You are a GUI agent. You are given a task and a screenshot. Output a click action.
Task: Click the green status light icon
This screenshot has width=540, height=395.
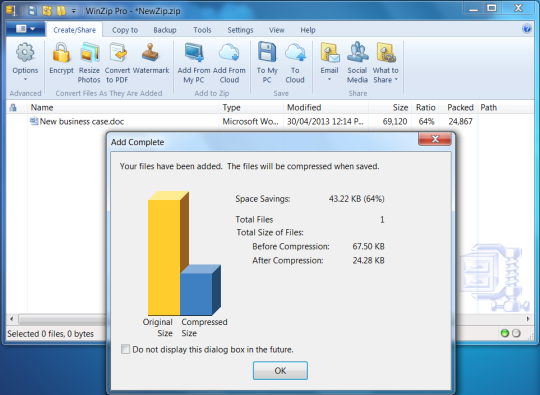pyautogui.click(x=505, y=333)
